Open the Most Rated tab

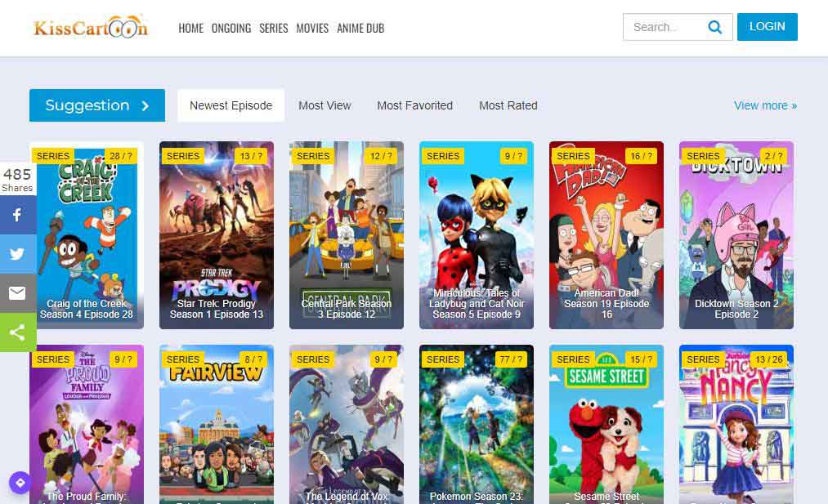(x=508, y=105)
